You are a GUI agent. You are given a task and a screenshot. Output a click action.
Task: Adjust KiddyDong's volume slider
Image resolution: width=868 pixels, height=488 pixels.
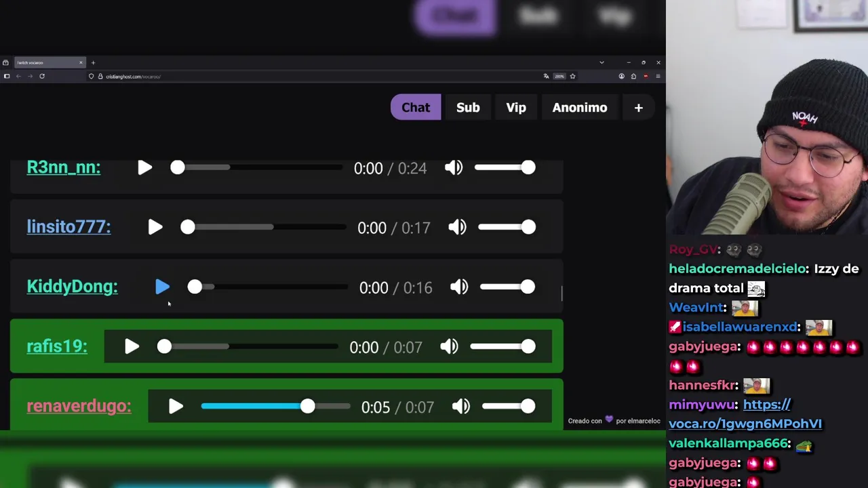pos(508,287)
